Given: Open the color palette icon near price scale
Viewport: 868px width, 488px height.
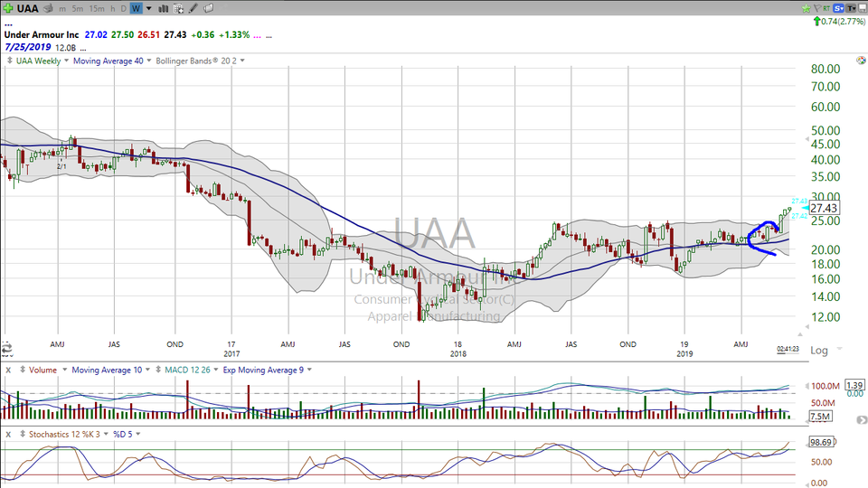Looking at the screenshot, I should [861, 61].
